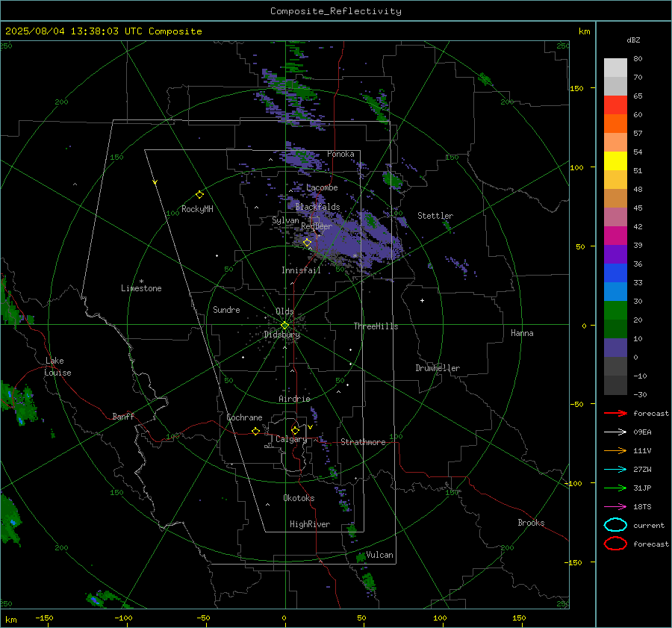Viewport: 672px width, 628px height.
Task: Click yellow radar-center diamond at Olds
Action: click(284, 326)
